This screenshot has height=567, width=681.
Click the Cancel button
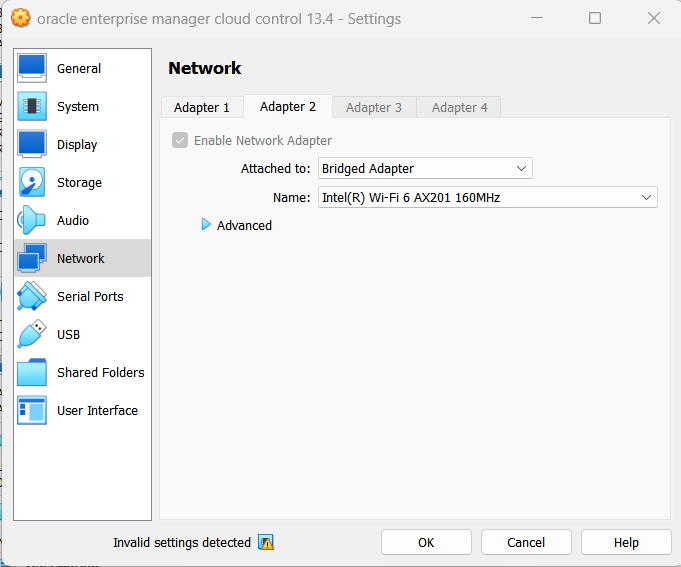click(526, 542)
